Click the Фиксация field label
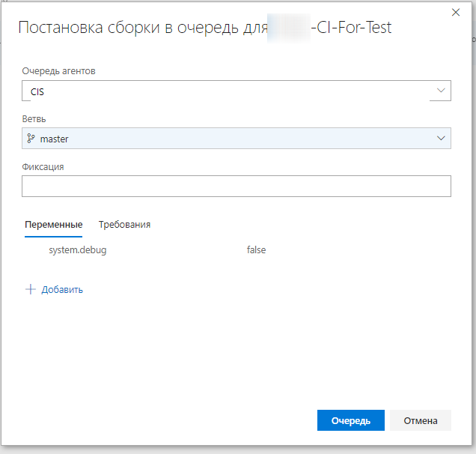 (43, 167)
